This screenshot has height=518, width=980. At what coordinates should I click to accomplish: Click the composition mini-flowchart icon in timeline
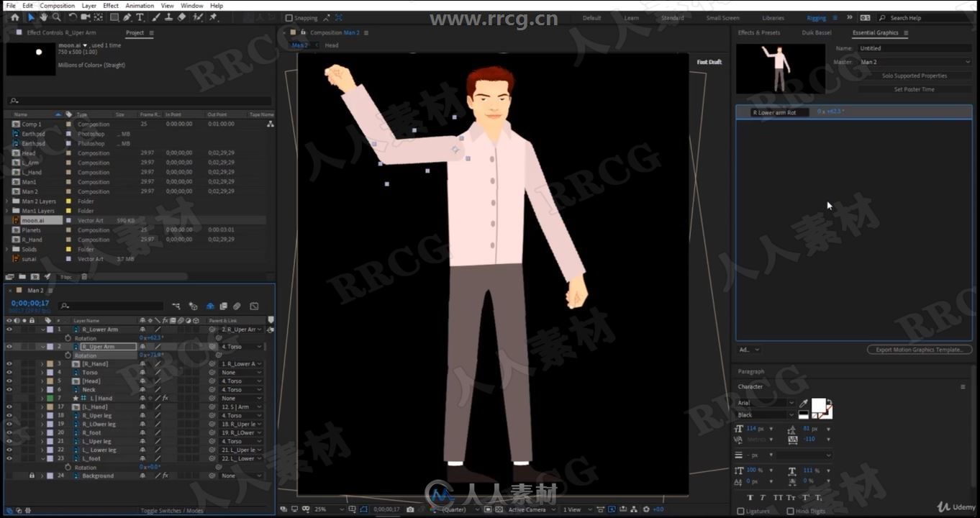point(176,306)
